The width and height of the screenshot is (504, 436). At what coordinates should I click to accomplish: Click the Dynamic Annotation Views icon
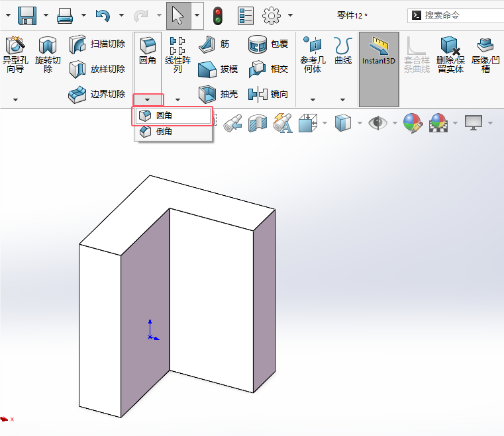pos(283,123)
